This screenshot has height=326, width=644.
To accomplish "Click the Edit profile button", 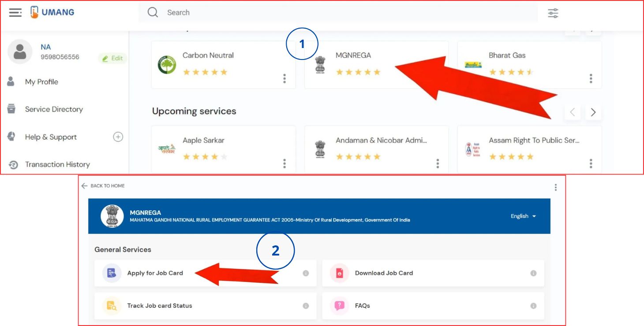I will coord(112,58).
